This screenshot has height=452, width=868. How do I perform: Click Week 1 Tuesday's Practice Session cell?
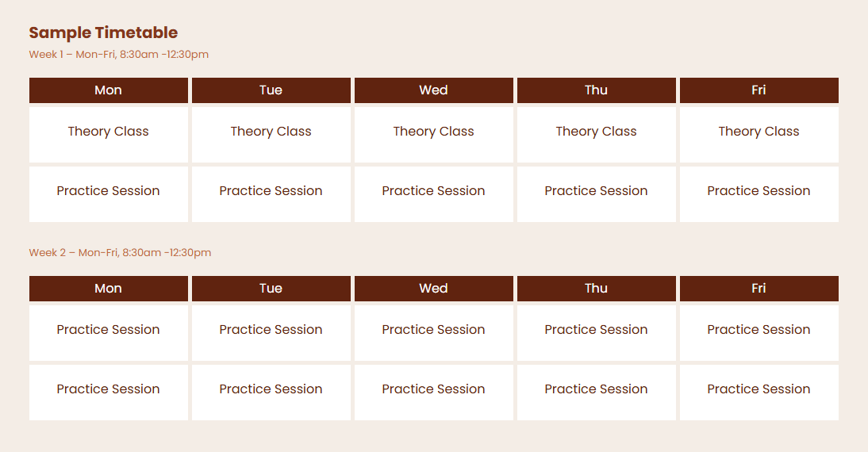click(271, 191)
